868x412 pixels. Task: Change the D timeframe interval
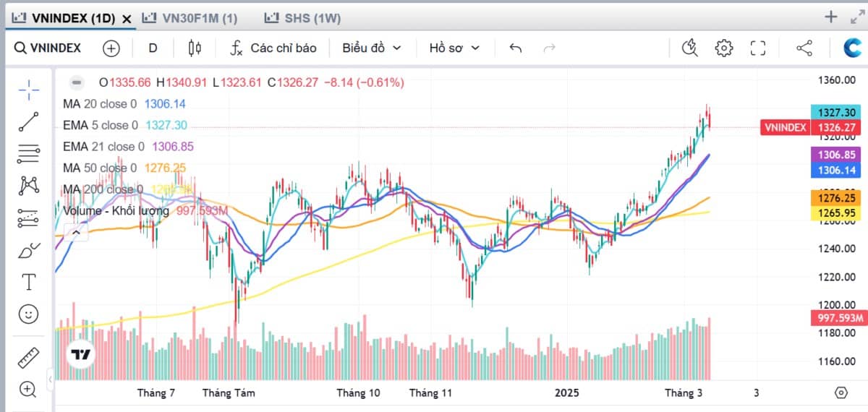click(153, 48)
